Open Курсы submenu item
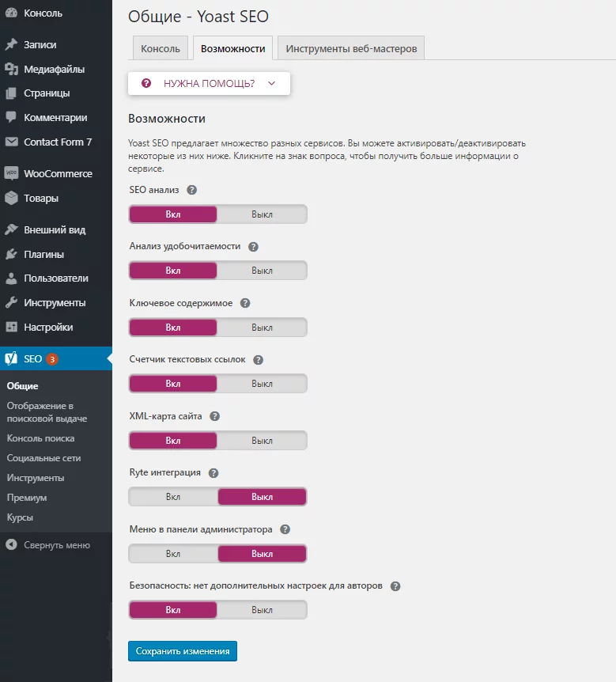 [20, 517]
